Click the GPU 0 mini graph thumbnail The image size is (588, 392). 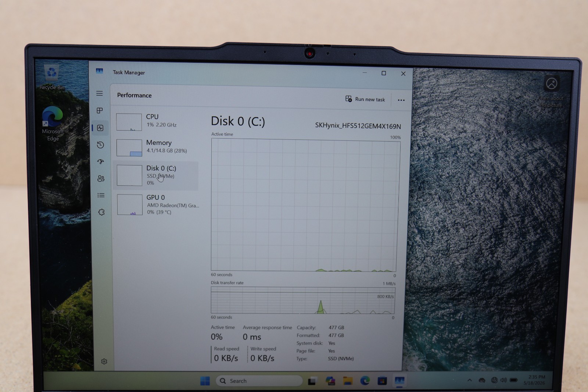click(130, 205)
